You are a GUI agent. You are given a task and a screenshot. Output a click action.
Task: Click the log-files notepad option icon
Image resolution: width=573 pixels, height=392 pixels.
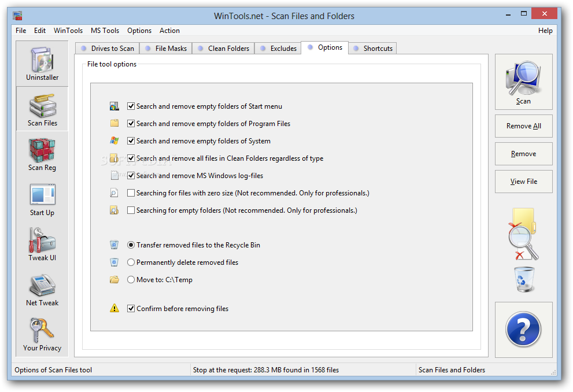[x=114, y=175]
